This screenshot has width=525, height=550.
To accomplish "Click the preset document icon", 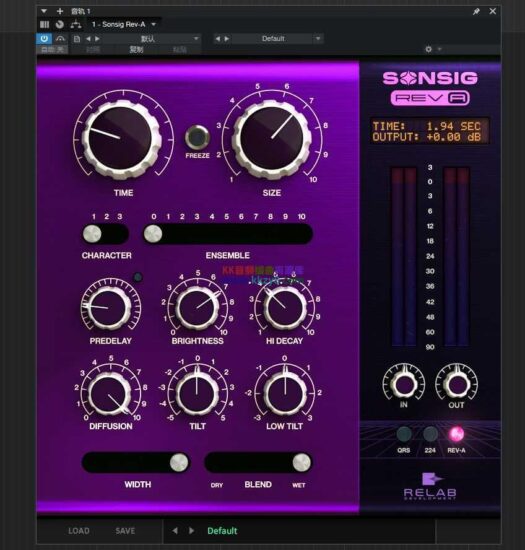I will click(x=76, y=39).
